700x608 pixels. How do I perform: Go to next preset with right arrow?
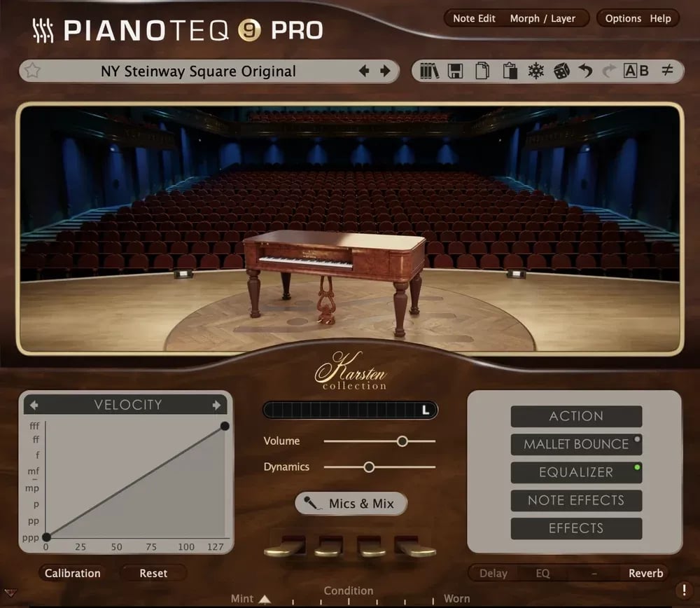click(385, 71)
